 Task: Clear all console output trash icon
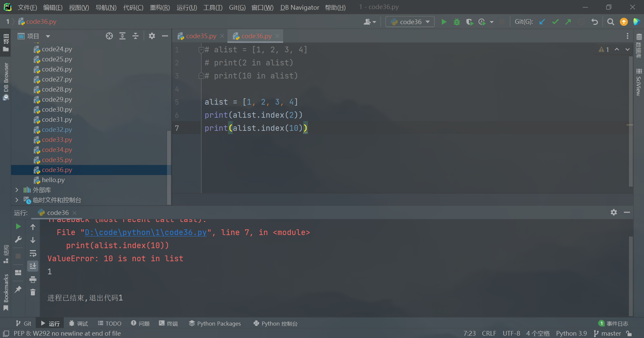tap(33, 292)
